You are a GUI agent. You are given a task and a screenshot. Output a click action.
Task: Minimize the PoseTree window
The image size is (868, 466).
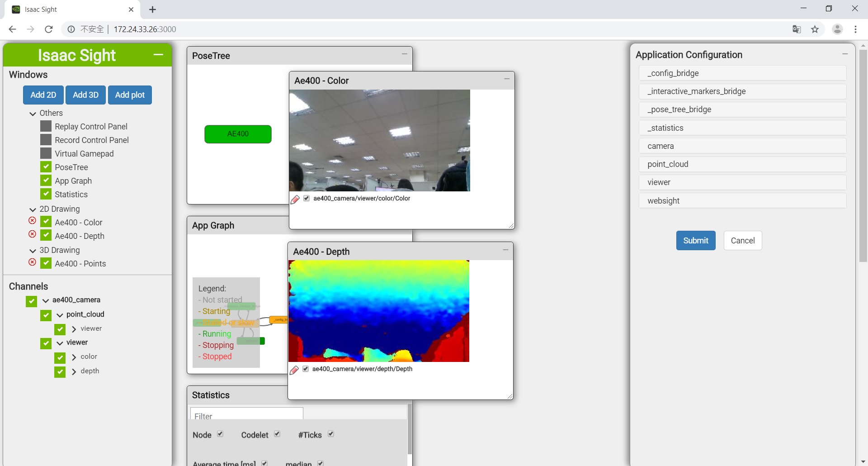(x=405, y=54)
